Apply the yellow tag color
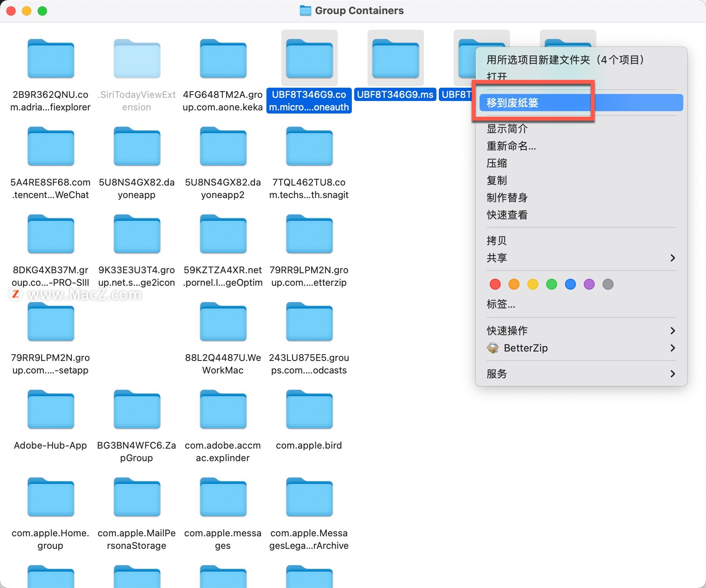 (533, 284)
